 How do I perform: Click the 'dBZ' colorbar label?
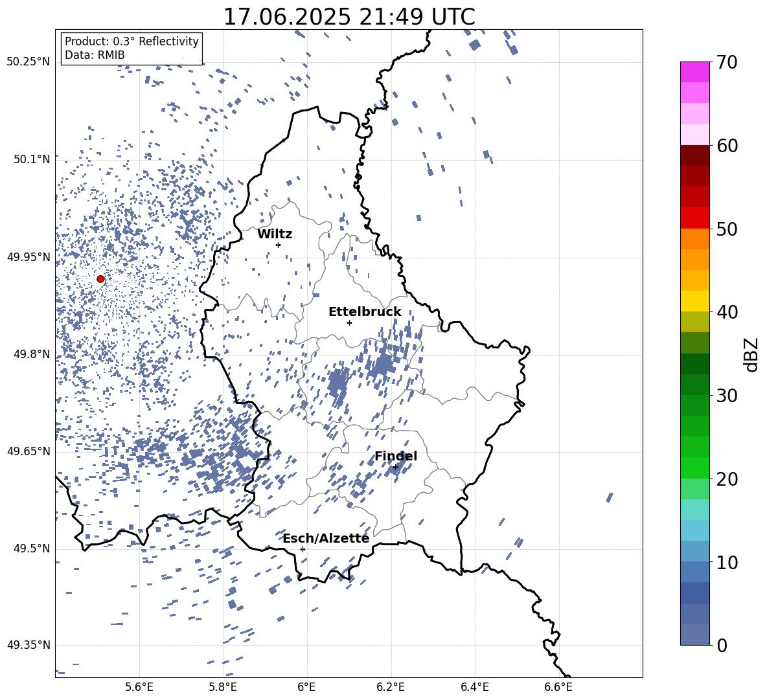tap(752, 354)
